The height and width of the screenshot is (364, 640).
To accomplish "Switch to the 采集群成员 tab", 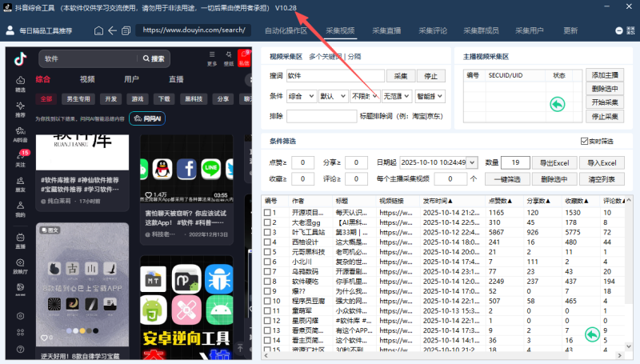I will coord(481,30).
